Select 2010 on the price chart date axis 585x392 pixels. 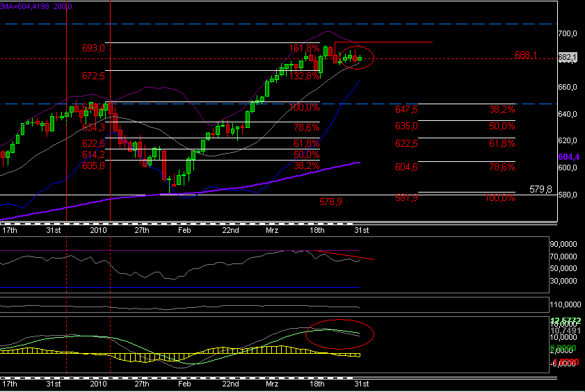tap(98, 230)
